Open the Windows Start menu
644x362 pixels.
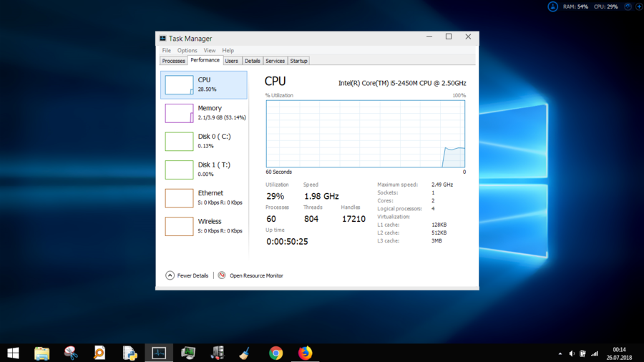coord(13,353)
